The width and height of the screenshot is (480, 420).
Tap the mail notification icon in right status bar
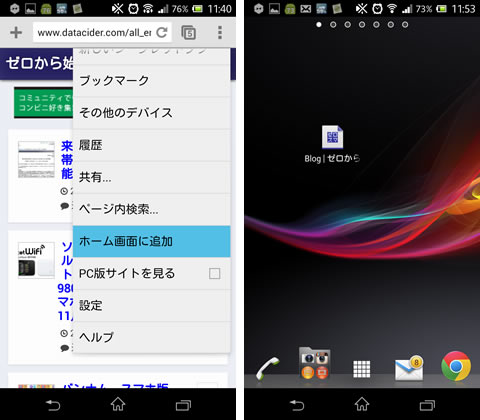pyautogui.click(x=306, y=9)
